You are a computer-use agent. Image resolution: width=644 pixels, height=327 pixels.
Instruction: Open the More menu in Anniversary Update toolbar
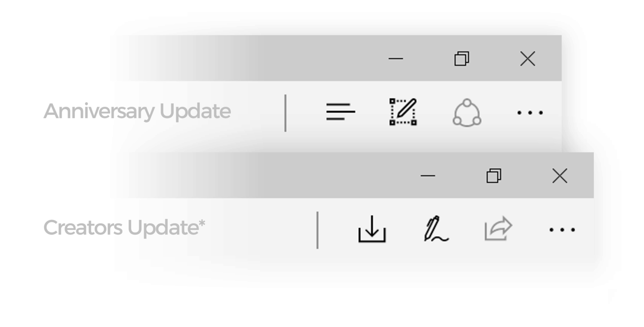(x=530, y=113)
